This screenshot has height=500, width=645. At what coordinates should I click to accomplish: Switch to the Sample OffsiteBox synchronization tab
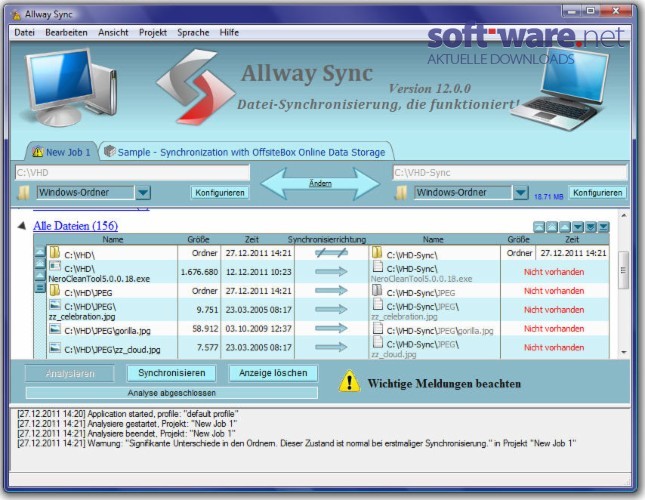[x=247, y=152]
